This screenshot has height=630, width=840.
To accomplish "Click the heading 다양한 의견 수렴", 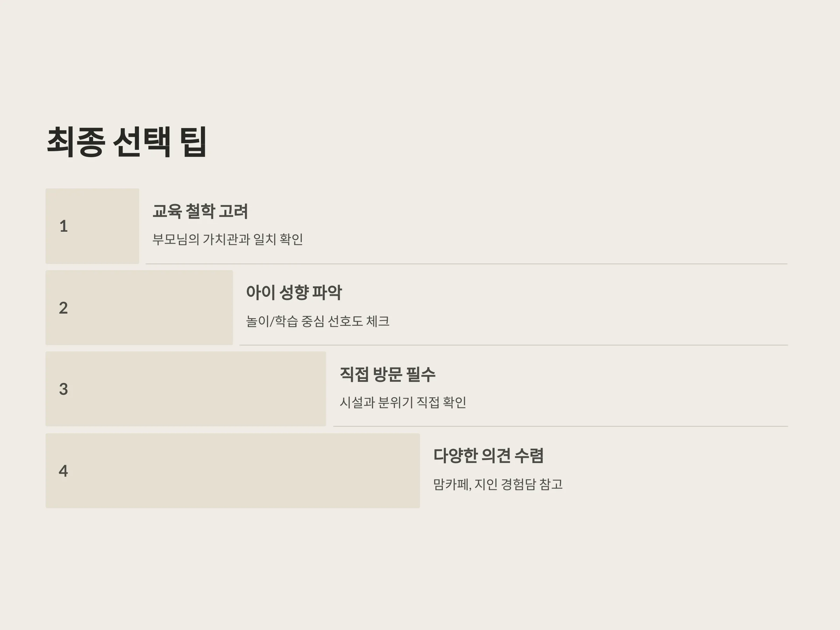I will (x=488, y=456).
